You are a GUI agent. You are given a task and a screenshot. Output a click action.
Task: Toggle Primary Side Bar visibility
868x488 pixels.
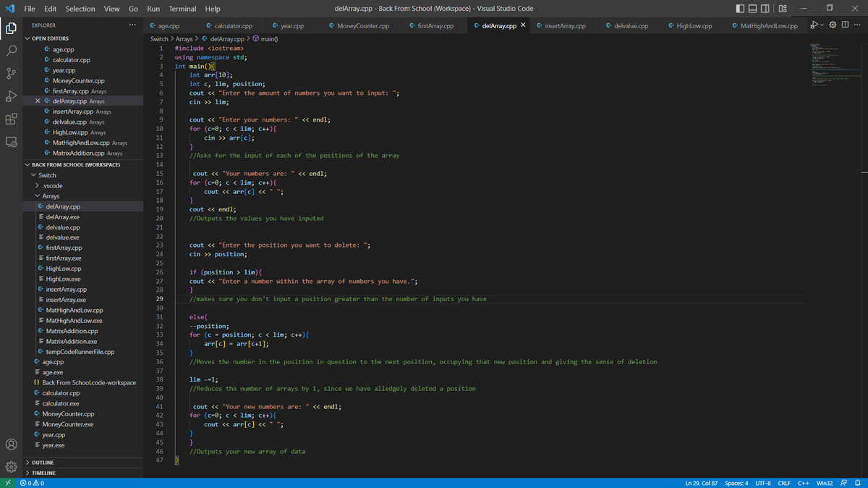pyautogui.click(x=741, y=9)
